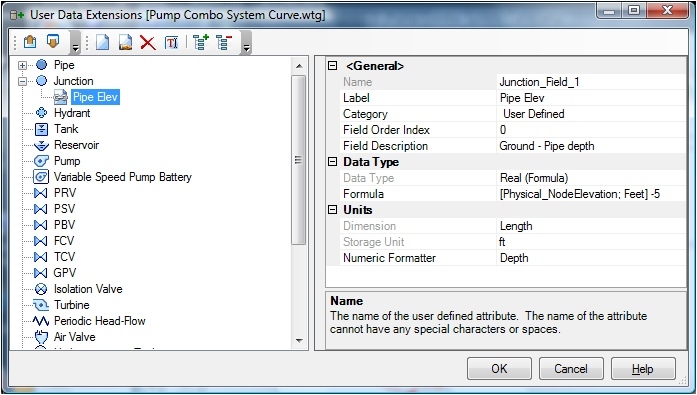Click User Data Extensions title bar icon
This screenshot has height=395, width=697.
(17, 15)
